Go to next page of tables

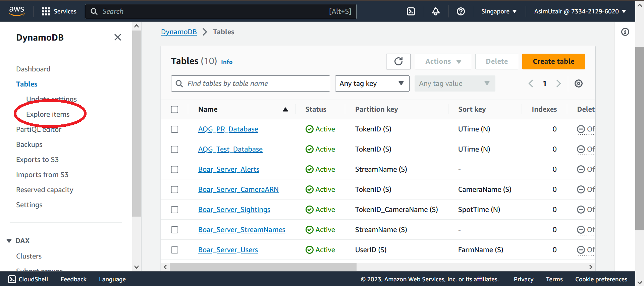558,83
